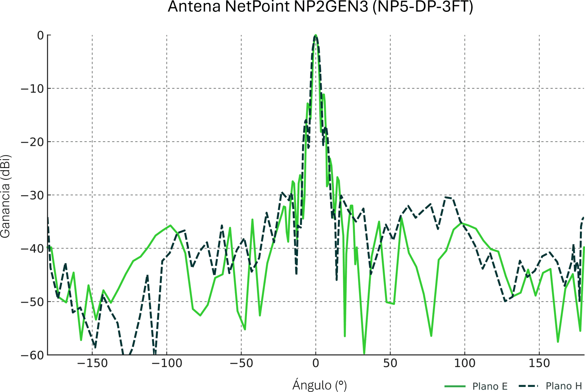Viewport: 585px width, 392px height.
Task: Select the 0 tick on the angle axis
Action: pos(316,363)
